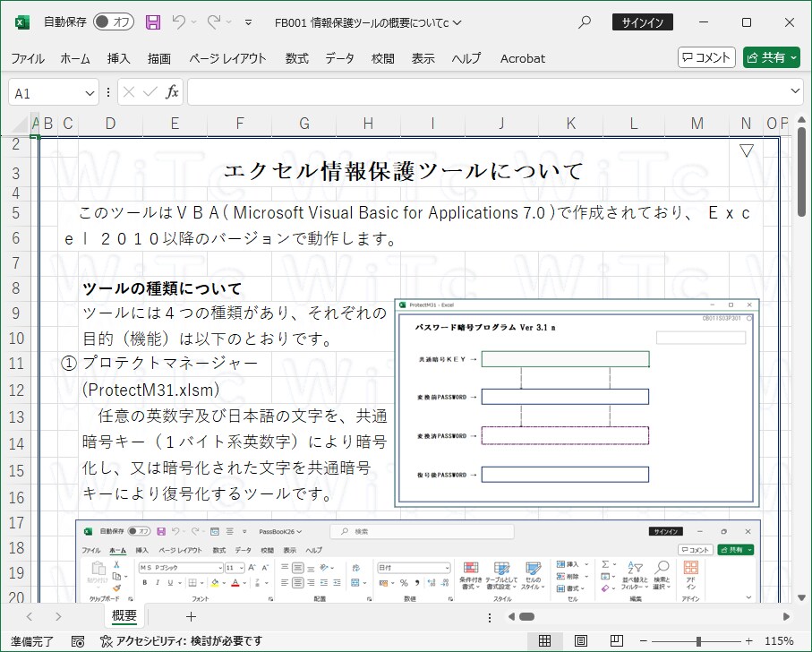This screenshot has height=652, width=812.
Task: Open the file name dropdown chevron in title bar
Action: click(457, 22)
